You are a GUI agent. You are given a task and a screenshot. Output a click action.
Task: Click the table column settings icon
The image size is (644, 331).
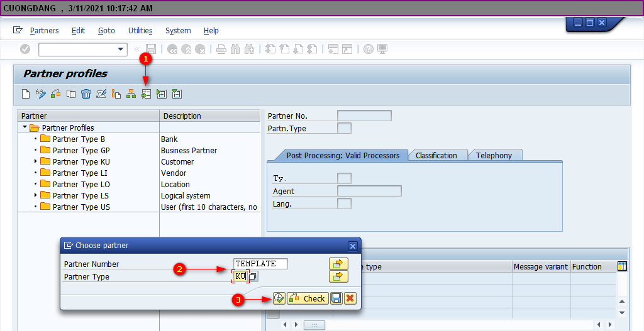tap(623, 266)
